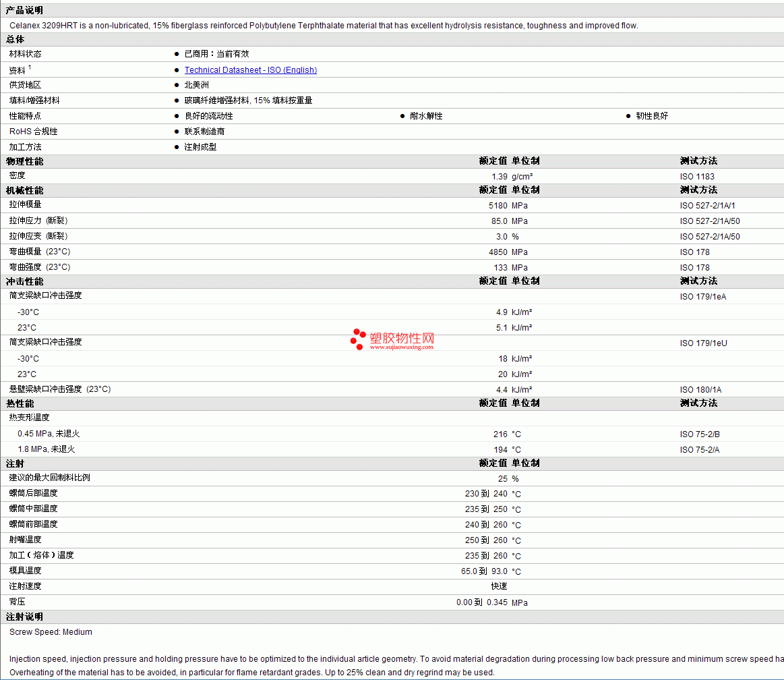Click the 注射成型 processing method
This screenshot has width=784, height=680.
coord(200,147)
